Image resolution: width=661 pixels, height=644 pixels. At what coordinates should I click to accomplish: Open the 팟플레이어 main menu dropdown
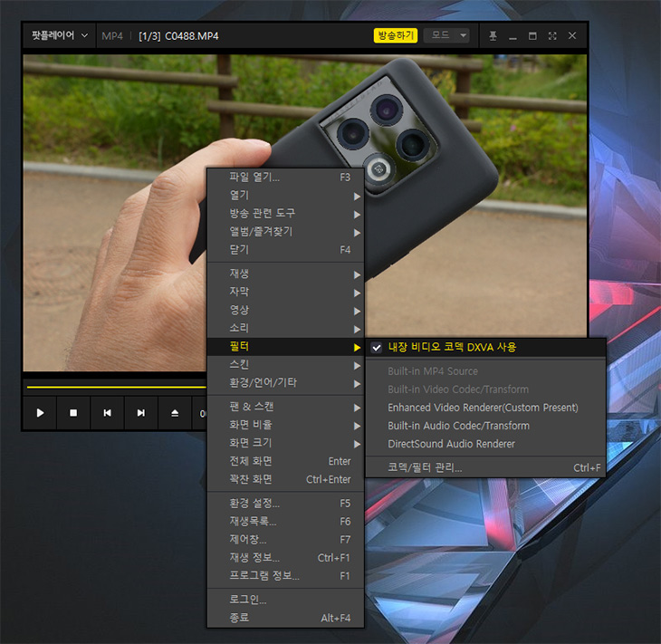pos(60,35)
